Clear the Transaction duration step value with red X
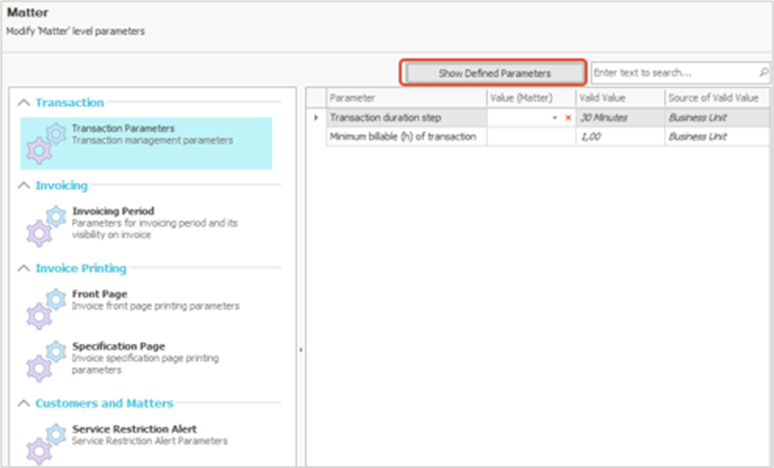The width and height of the screenshot is (774, 468). [568, 118]
